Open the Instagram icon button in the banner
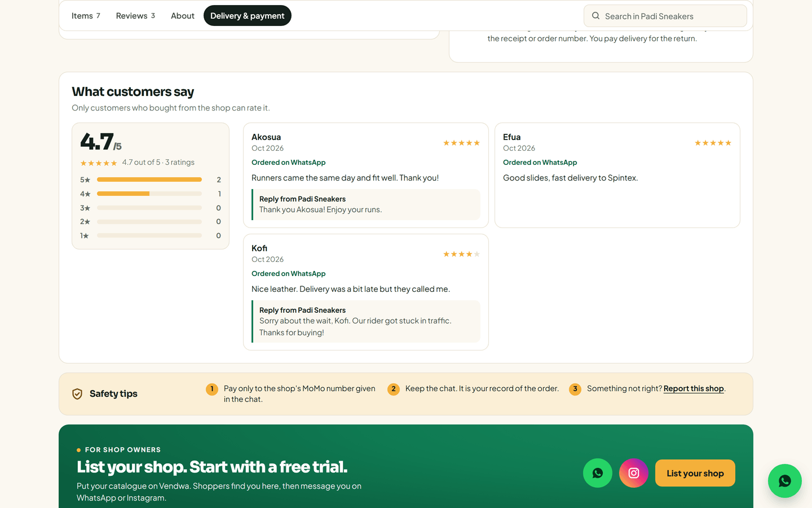This screenshot has height=508, width=812. [634, 473]
